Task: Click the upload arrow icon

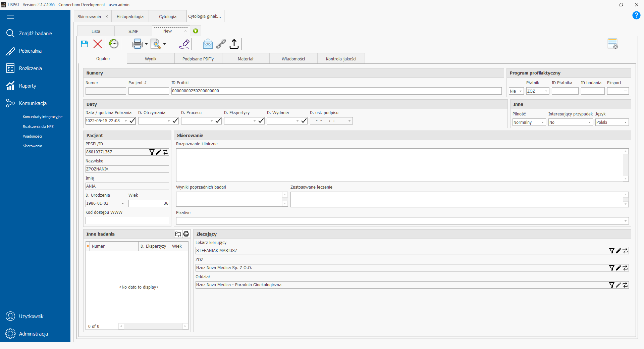Action: click(x=234, y=44)
